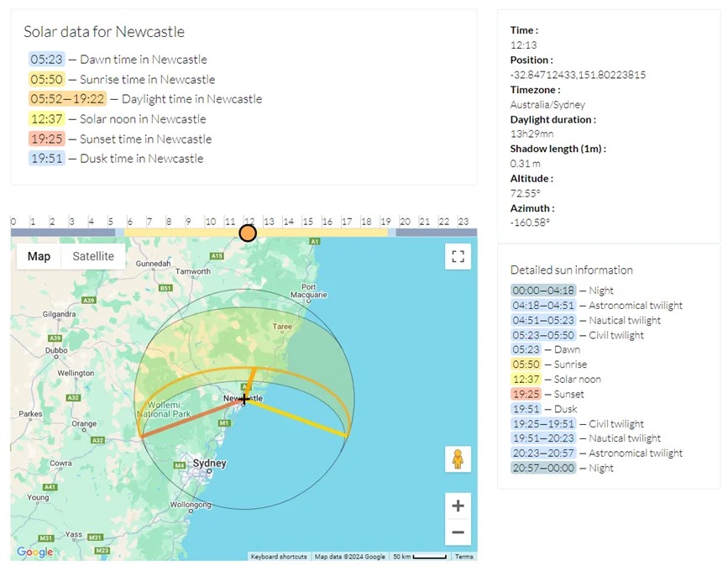The width and height of the screenshot is (728, 566).
Task: Zoom out with the minus button
Action: pyautogui.click(x=458, y=532)
